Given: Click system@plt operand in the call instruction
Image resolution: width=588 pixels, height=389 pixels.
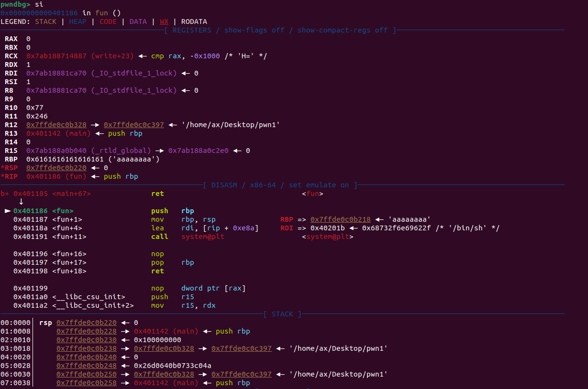Looking at the screenshot, I should pyautogui.click(x=203, y=237).
